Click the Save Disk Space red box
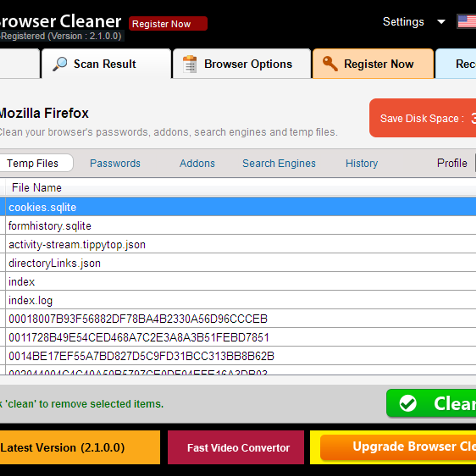476x476 pixels. [x=422, y=118]
